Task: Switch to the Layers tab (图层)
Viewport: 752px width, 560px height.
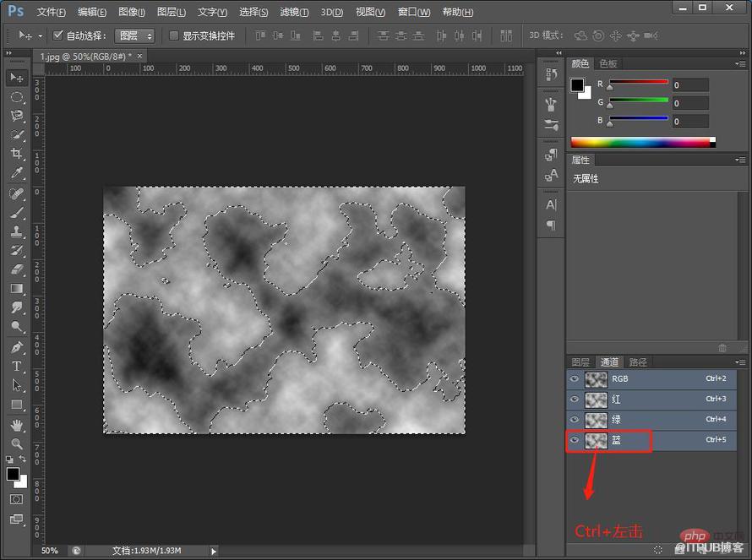Action: coord(580,362)
